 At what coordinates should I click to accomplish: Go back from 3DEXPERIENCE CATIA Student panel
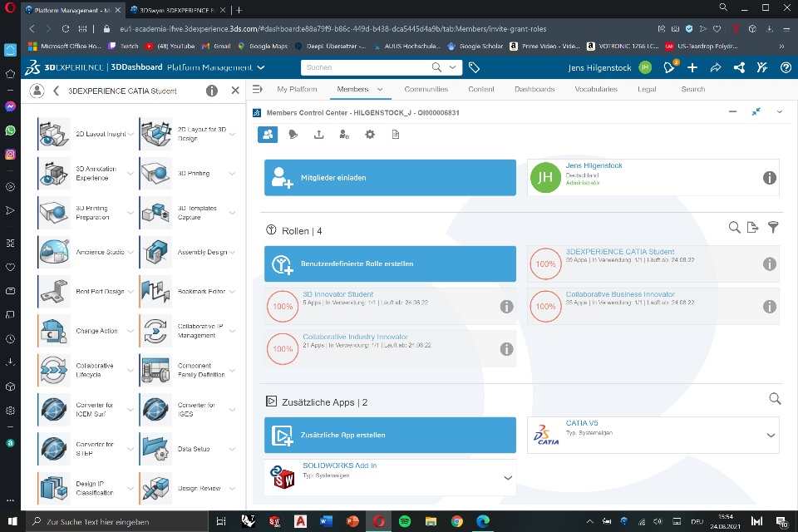pos(56,91)
